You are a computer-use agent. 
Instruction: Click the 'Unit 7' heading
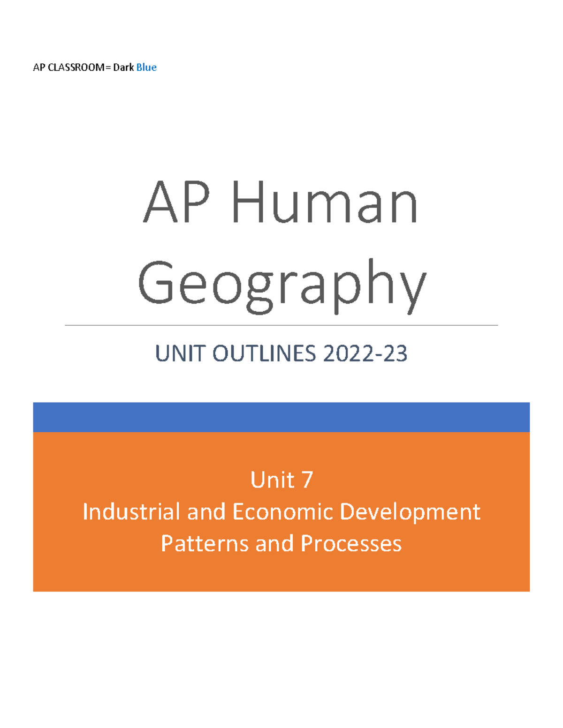pyautogui.click(x=281, y=480)
